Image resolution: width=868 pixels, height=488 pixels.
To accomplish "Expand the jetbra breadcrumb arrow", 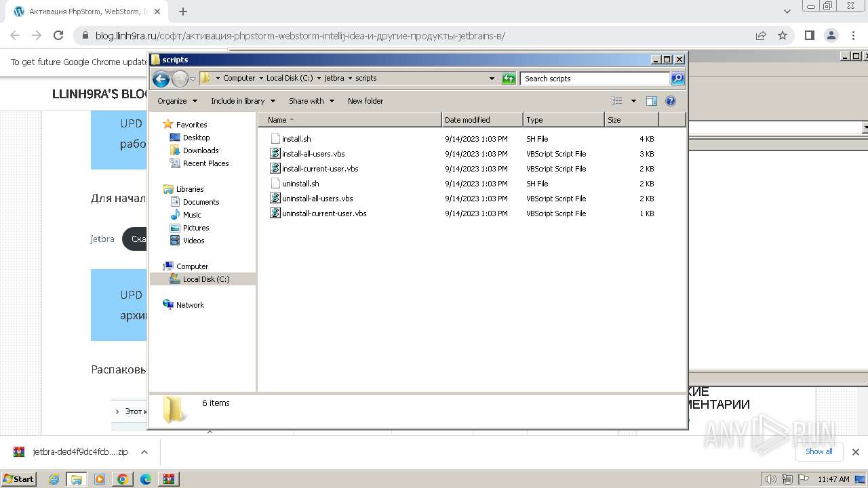I will pos(350,79).
